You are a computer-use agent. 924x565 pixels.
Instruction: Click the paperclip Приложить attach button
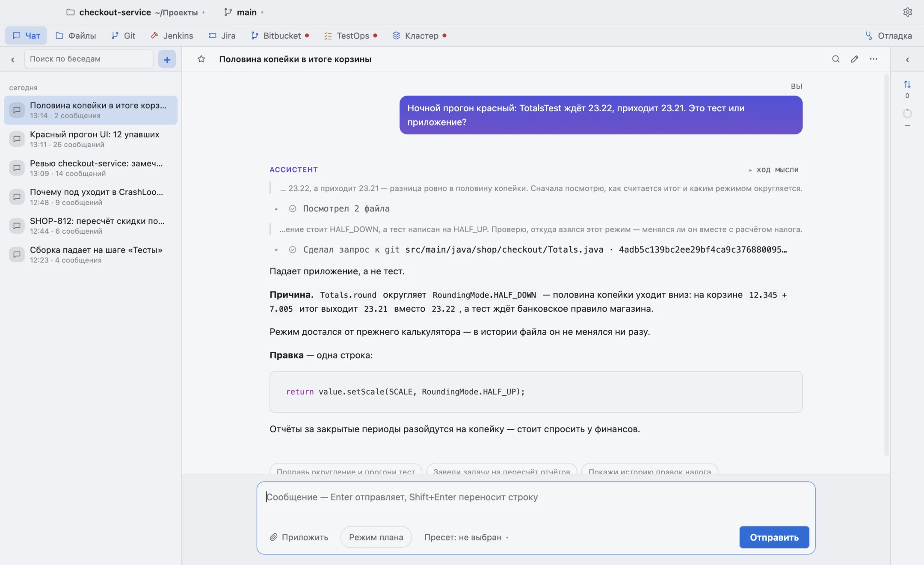pyautogui.click(x=299, y=537)
